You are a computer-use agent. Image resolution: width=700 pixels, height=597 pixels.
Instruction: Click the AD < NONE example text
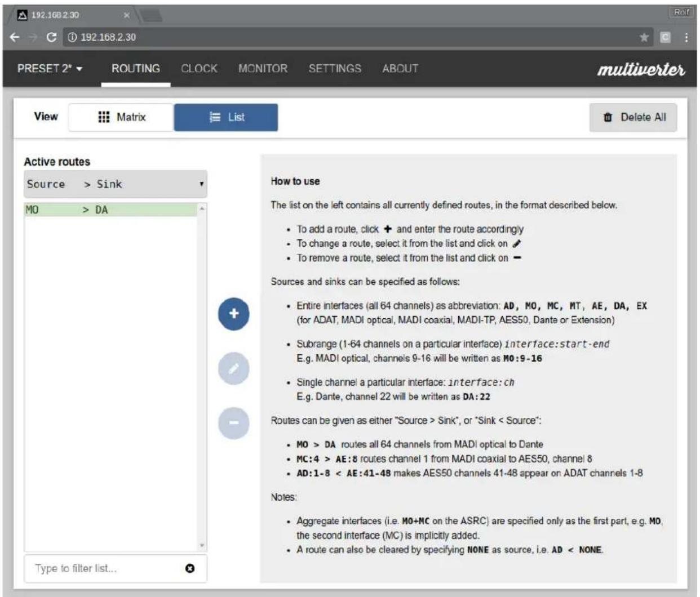coord(576,550)
